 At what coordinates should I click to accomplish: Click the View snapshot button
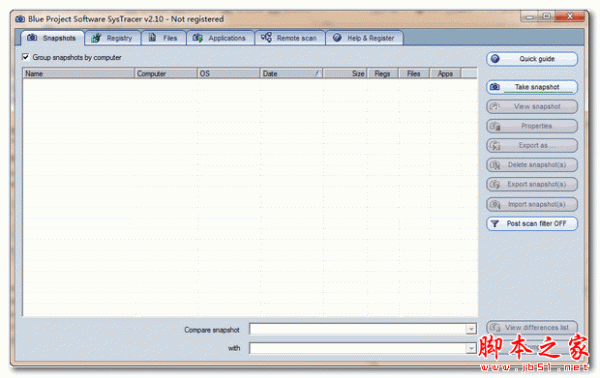[532, 107]
